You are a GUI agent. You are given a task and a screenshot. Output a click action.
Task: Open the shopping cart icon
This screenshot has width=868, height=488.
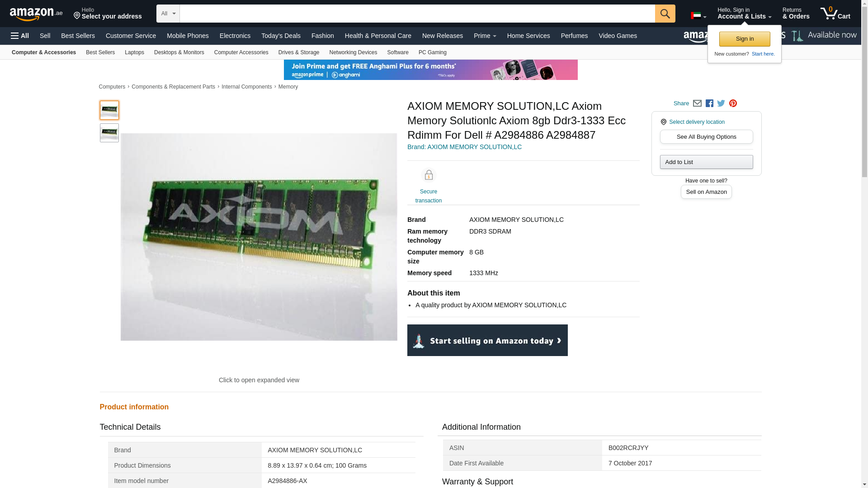pos(835,14)
